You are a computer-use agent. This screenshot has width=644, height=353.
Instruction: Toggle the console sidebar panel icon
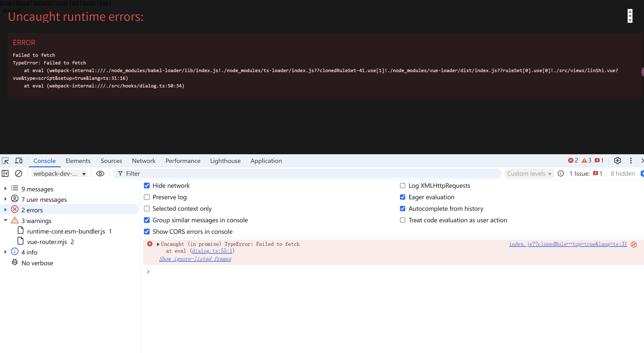[x=5, y=173]
